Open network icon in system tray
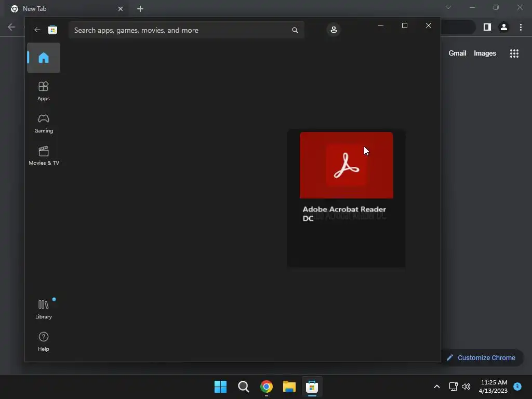Viewport: 532px width, 399px height. pyautogui.click(x=453, y=387)
